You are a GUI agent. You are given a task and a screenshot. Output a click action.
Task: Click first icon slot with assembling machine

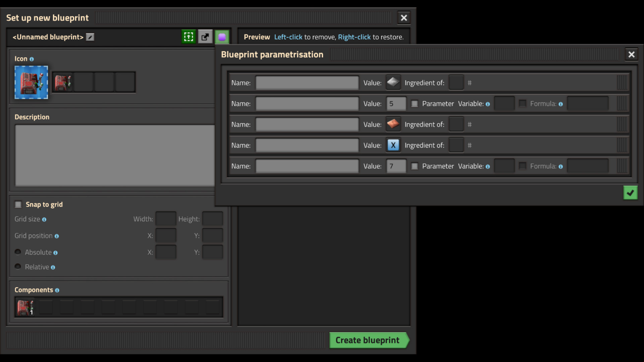click(x=63, y=82)
